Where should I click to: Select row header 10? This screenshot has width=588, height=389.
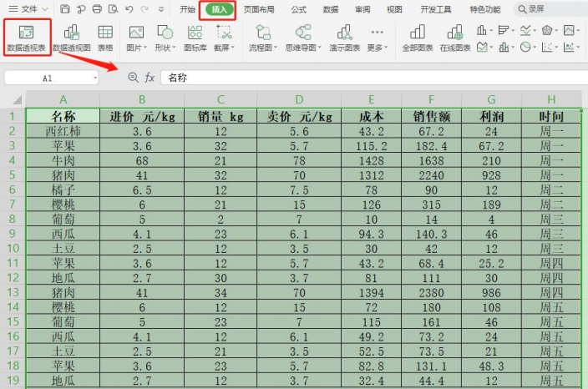13,248
